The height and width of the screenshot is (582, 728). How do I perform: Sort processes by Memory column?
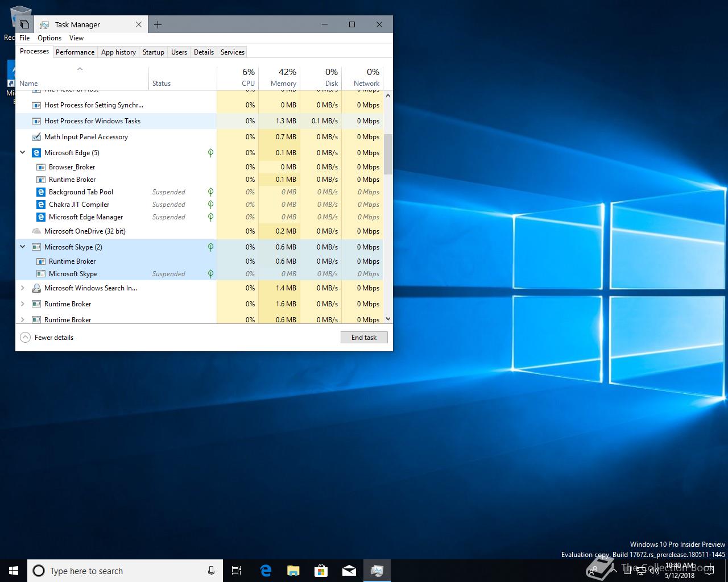[279, 78]
